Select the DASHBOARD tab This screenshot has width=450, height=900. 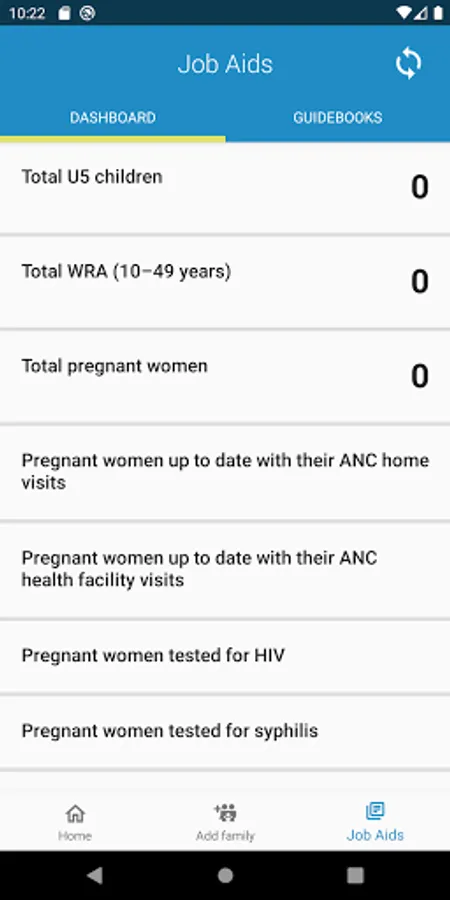coord(112,118)
